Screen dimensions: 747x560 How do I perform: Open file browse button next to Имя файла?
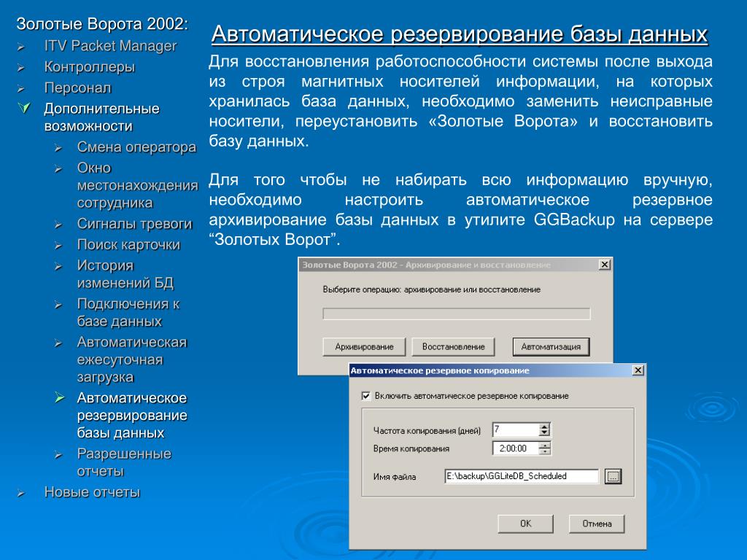click(613, 476)
